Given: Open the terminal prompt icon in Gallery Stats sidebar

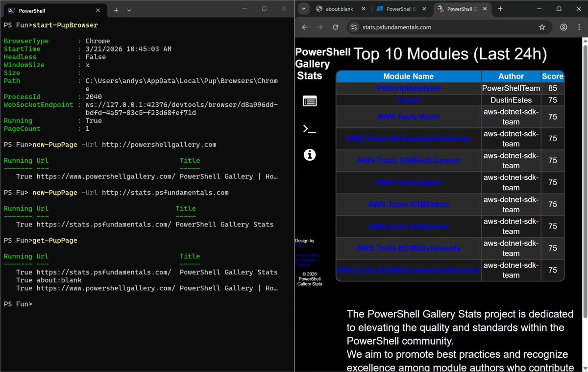Looking at the screenshot, I should [x=310, y=129].
